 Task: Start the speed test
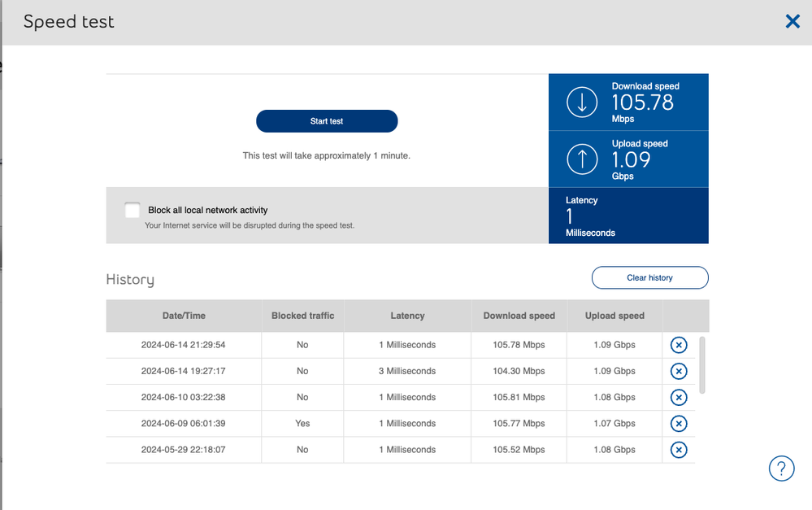point(327,121)
